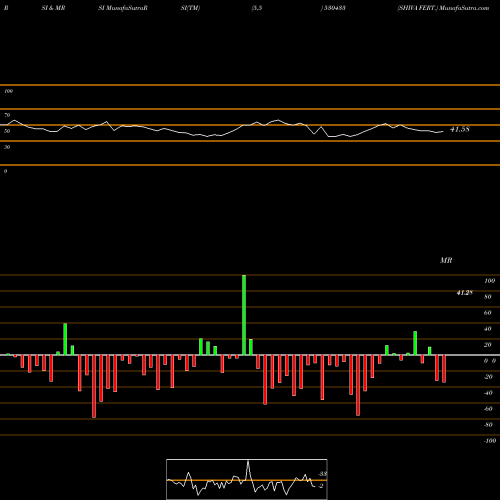Screen dimensions: 500x500
Task: Click the current RSI value 41.58
Action: coord(460,129)
